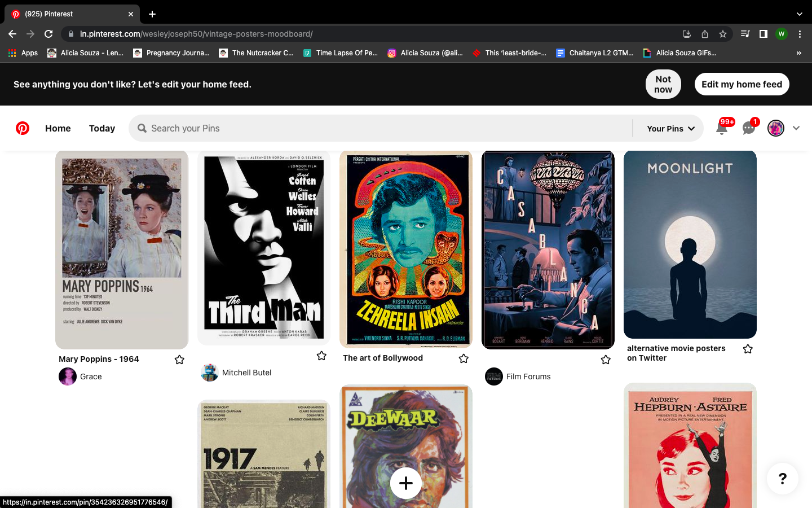This screenshot has width=812, height=508.
Task: Select the (925) Pinterest tab
Action: (x=71, y=14)
